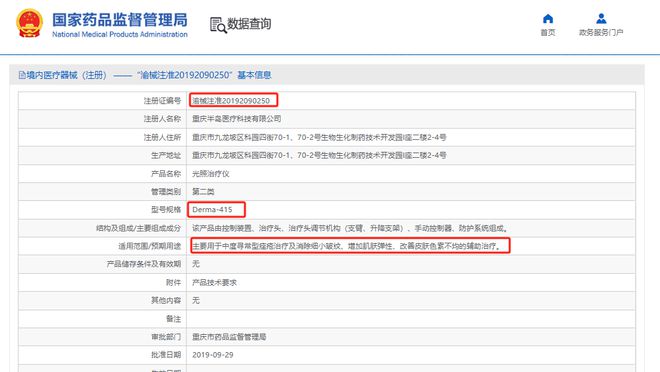Select approval department 重庆市药品监督管理局
Image resolution: width=660 pixels, height=372 pixels.
click(x=229, y=337)
